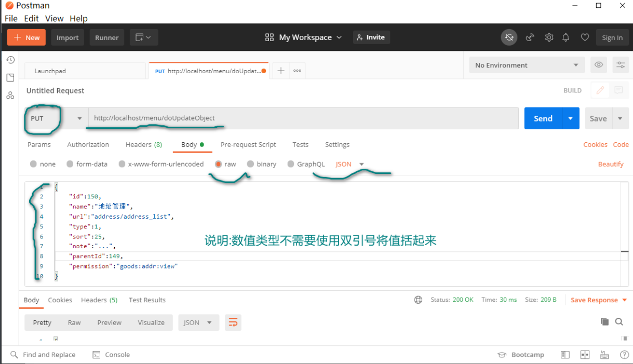Open the comments icon near BUILD
The width and height of the screenshot is (633, 364).
(618, 90)
